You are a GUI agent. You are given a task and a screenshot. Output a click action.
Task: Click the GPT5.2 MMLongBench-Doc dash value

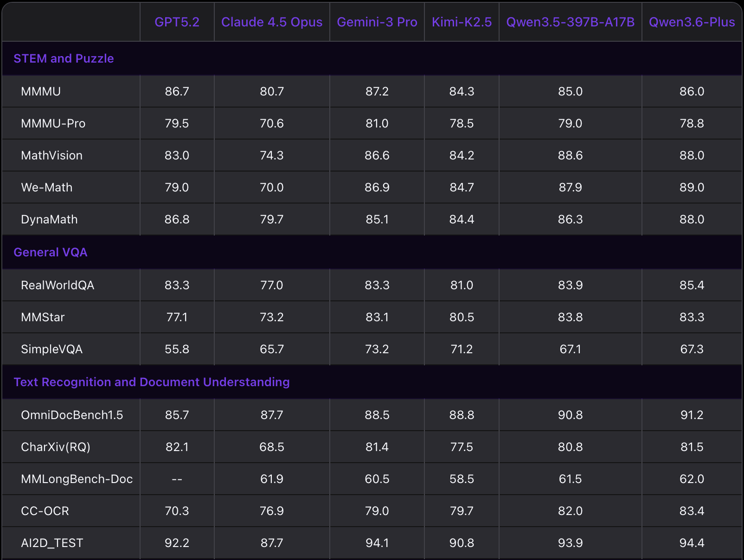click(177, 479)
